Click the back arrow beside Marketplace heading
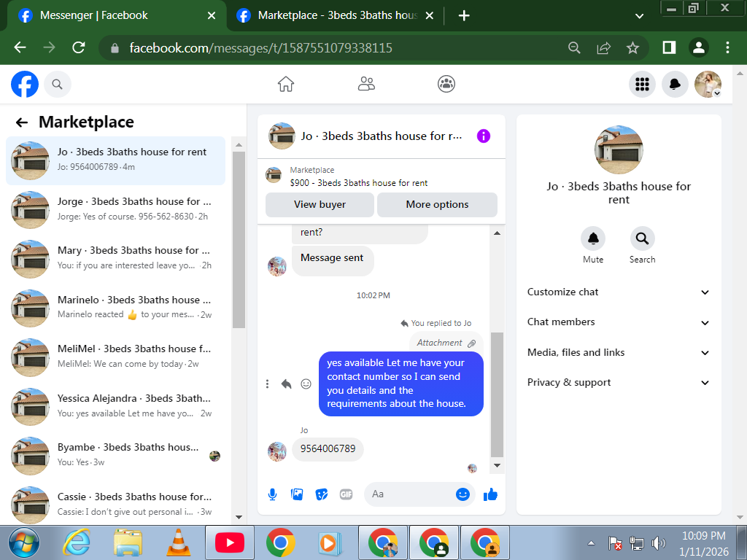This screenshot has width=747, height=560. point(22,122)
